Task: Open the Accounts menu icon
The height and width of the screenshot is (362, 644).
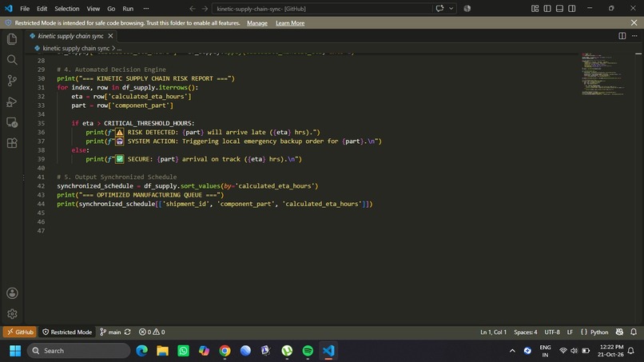Action: point(12,293)
